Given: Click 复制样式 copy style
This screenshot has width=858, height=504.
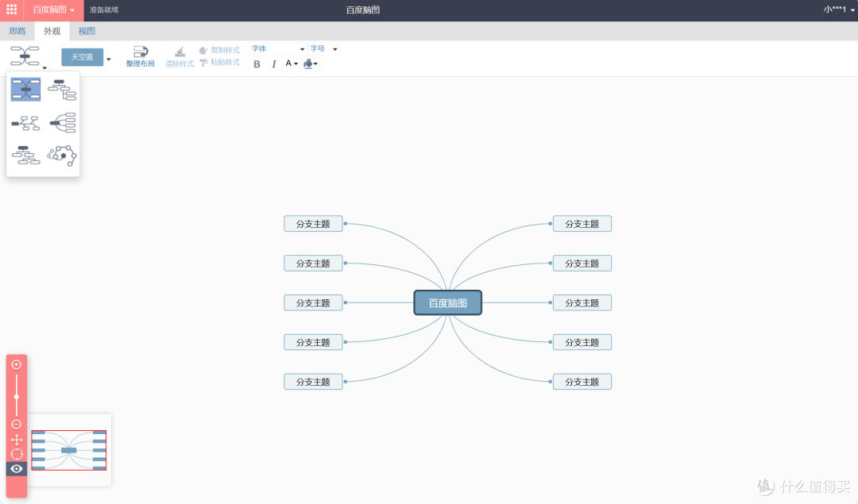Looking at the screenshot, I should click(219, 50).
